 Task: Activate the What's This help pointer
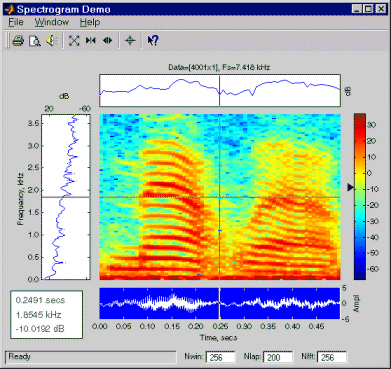[x=152, y=41]
